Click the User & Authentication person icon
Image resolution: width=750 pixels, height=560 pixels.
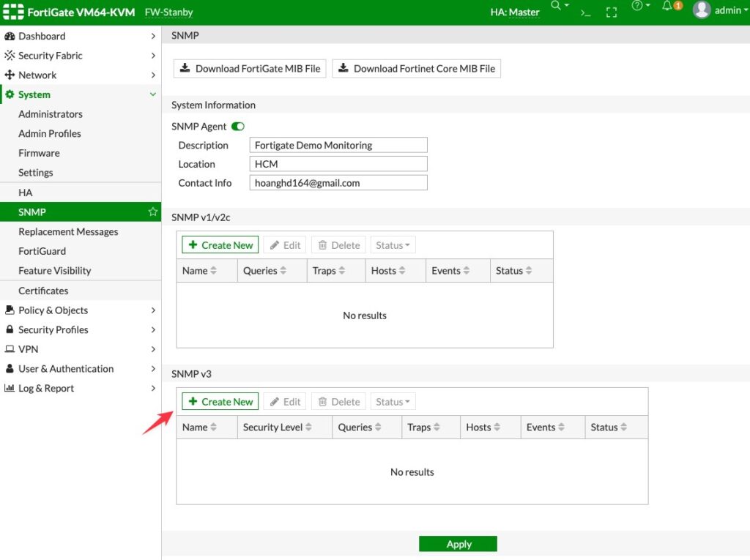[10, 368]
